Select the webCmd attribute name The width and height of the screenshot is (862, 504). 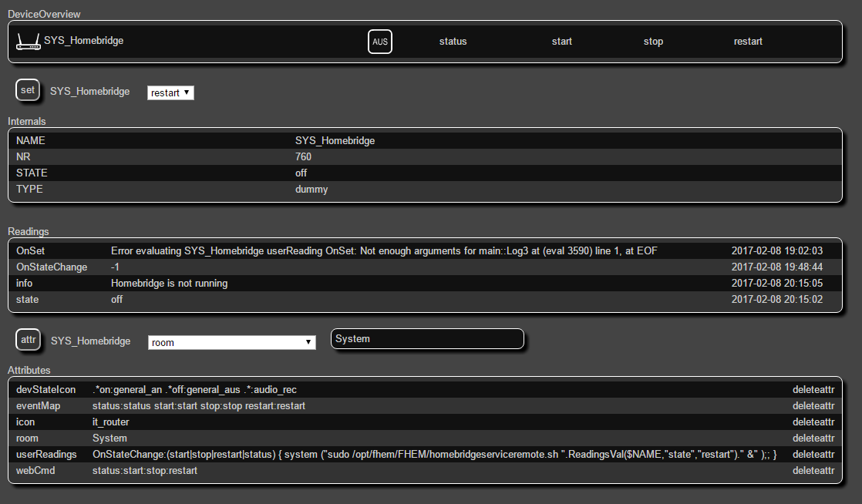(x=35, y=470)
